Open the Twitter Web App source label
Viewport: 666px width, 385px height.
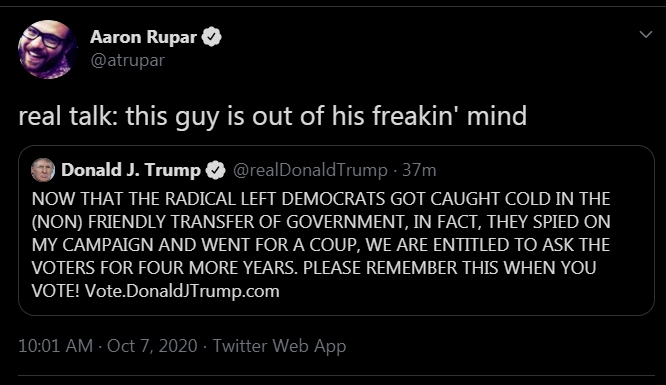tap(279, 346)
